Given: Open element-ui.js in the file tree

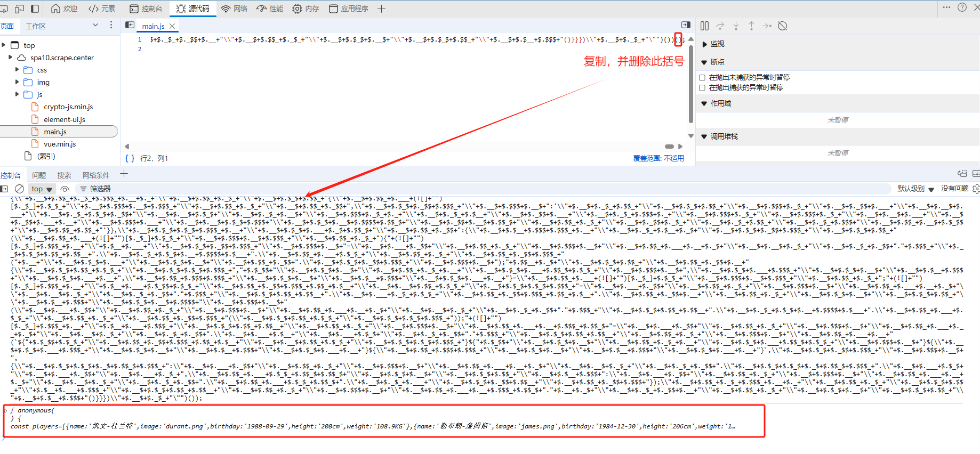Looking at the screenshot, I should click(65, 119).
